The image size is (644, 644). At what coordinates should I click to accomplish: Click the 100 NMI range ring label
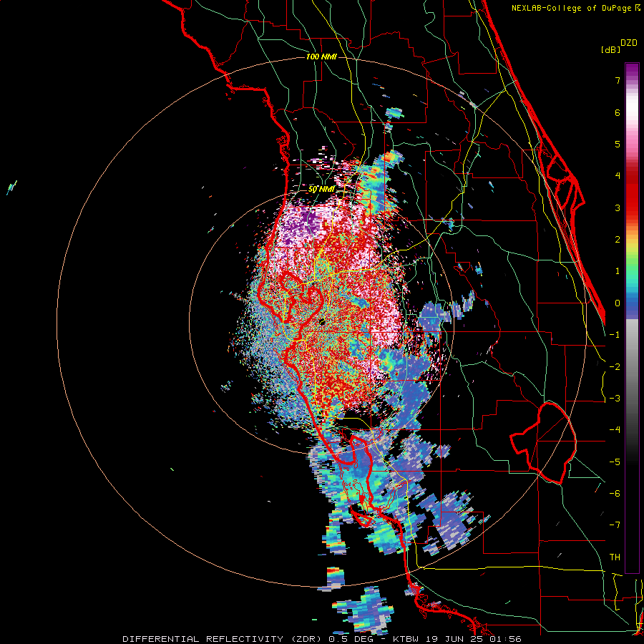pos(321,57)
